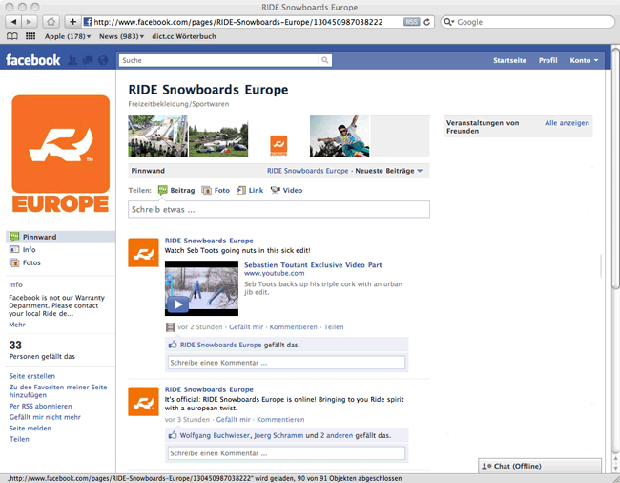Screen dimensions: 620x483
Task: Open the snowboarder jump photo thumbnail
Action: point(339,136)
